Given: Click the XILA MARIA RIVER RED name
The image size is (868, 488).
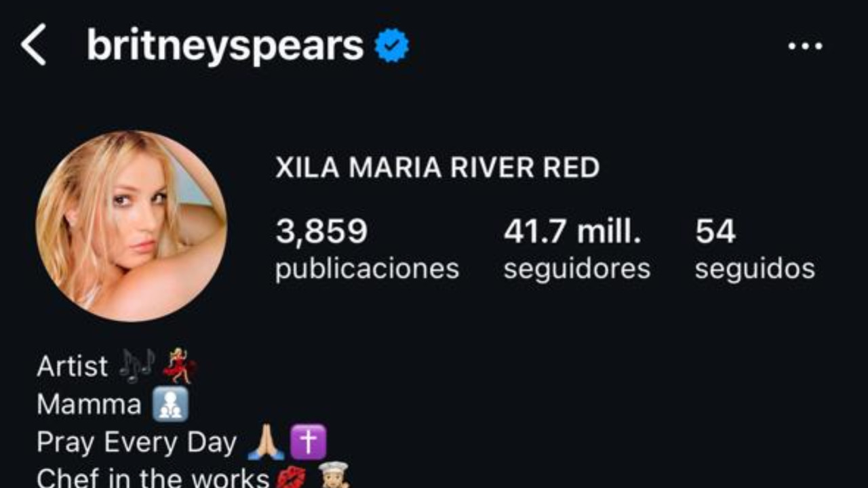Looking at the screenshot, I should pos(437,168).
